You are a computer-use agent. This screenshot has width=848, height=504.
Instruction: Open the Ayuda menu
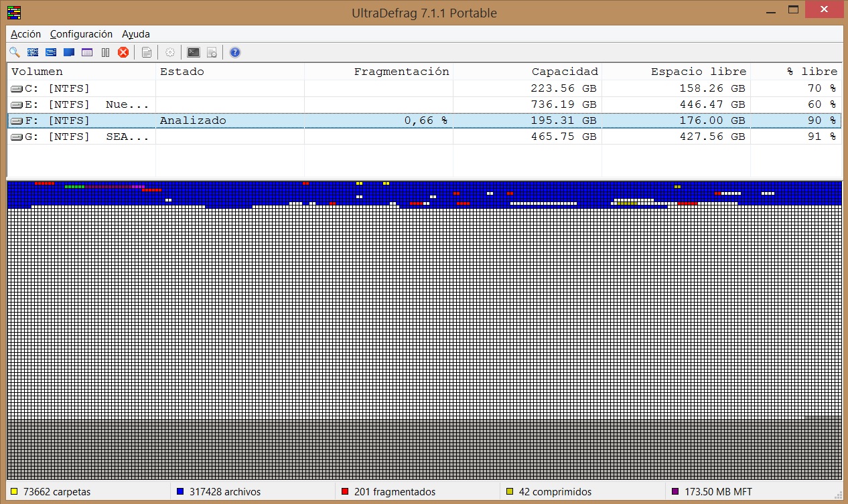[136, 33]
